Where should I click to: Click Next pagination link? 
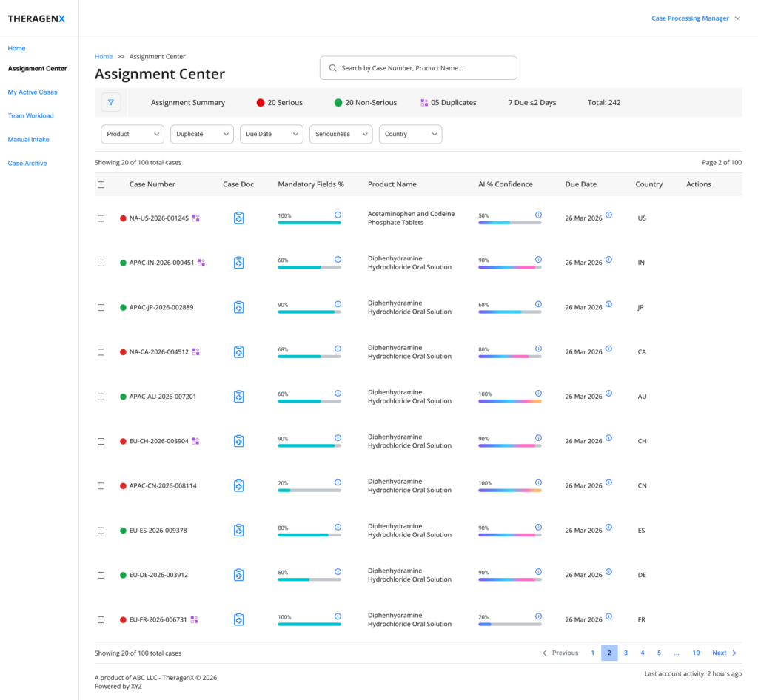(724, 653)
